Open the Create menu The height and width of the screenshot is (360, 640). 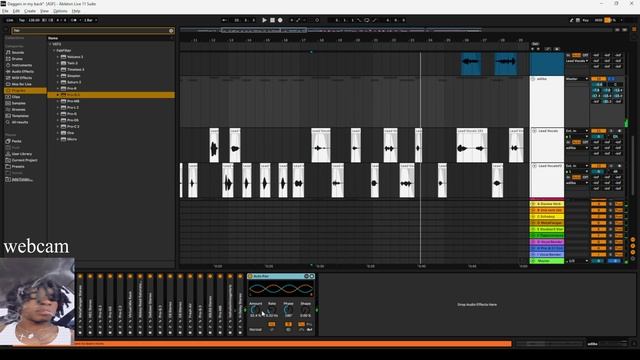point(30,11)
